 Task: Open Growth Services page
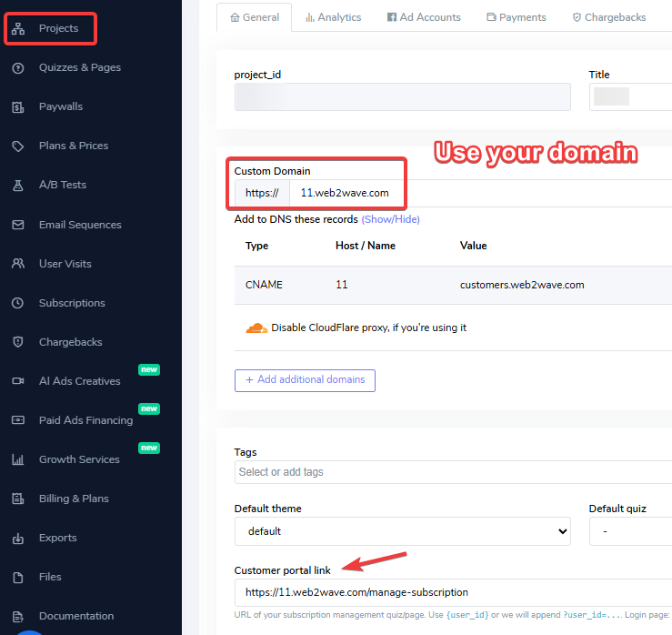pyautogui.click(x=79, y=459)
